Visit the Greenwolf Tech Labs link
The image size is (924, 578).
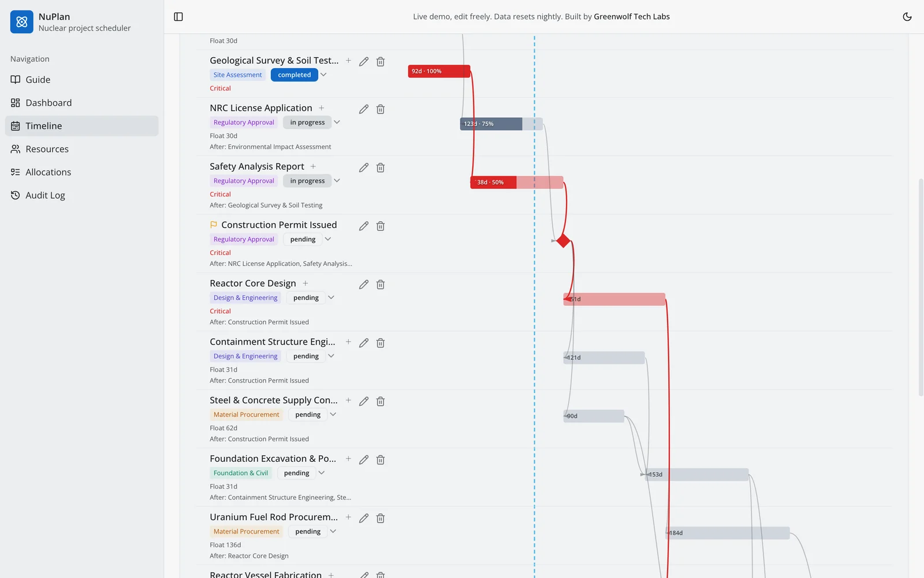click(632, 17)
